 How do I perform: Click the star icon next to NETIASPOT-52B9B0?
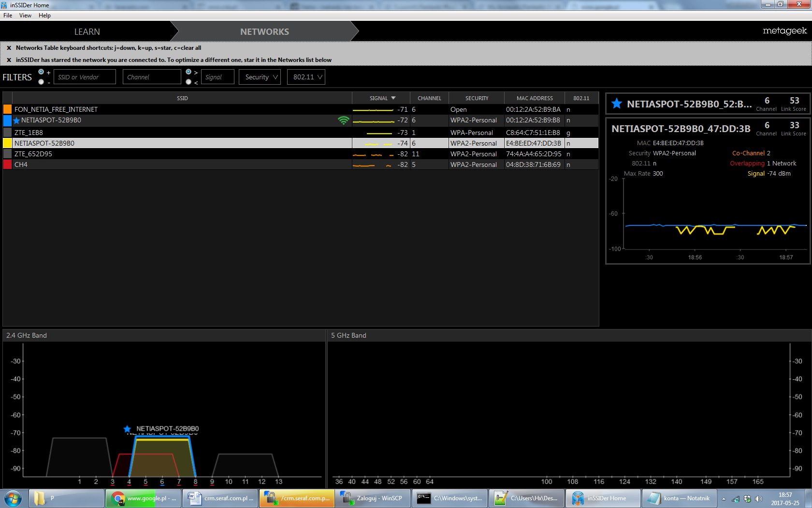(17, 120)
